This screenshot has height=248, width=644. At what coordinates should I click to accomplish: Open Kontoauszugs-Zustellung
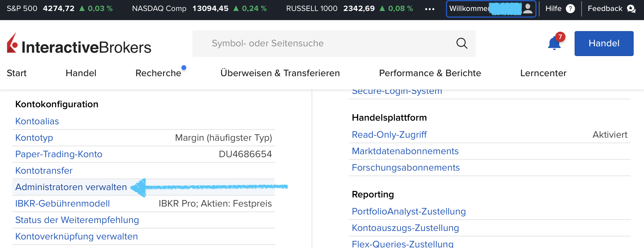tap(405, 228)
